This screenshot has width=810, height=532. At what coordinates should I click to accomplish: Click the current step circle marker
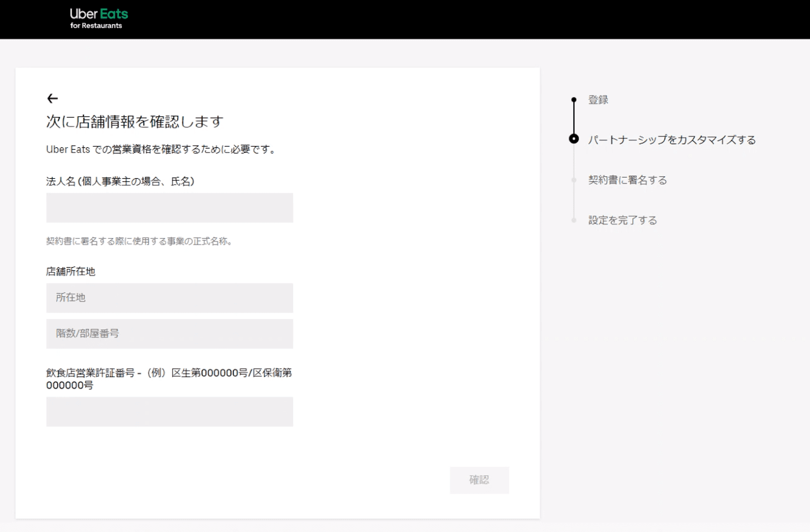pos(574,139)
